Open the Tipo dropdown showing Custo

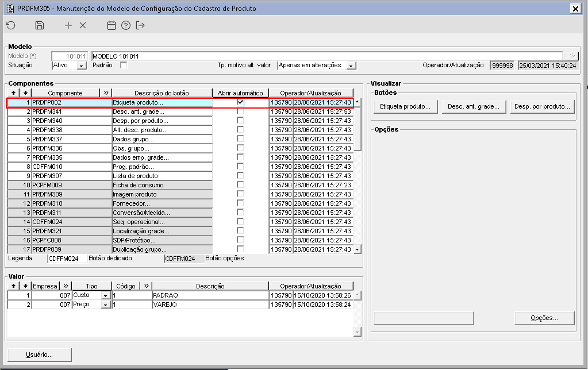point(106,295)
